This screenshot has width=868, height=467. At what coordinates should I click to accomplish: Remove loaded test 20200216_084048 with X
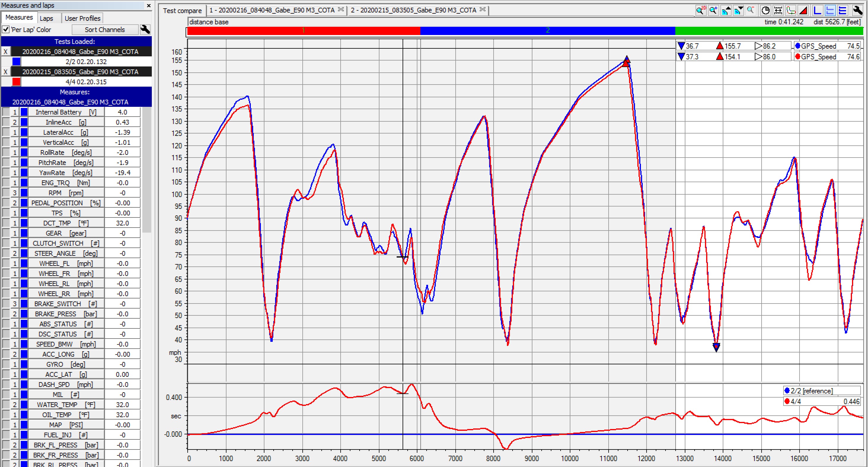(x=6, y=52)
